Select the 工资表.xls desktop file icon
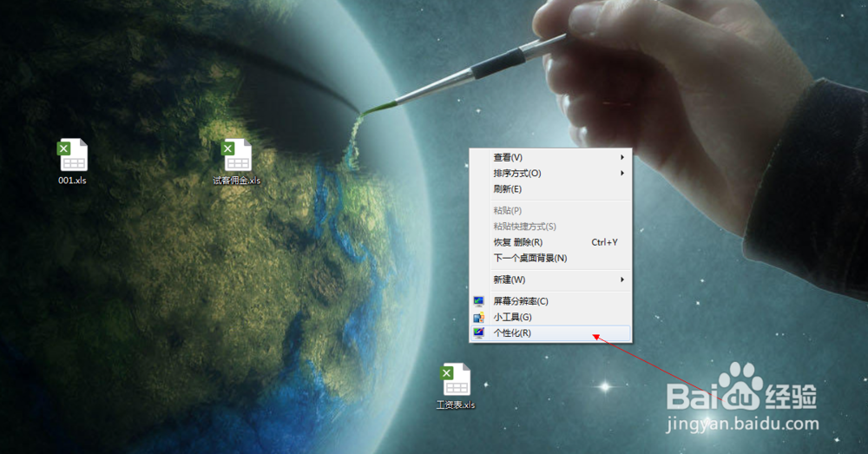 tap(456, 380)
